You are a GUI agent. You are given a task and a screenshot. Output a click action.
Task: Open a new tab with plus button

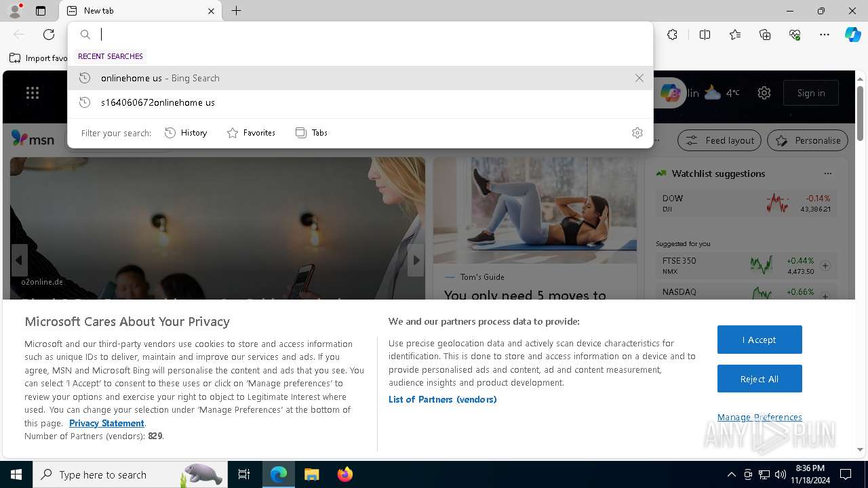(236, 11)
